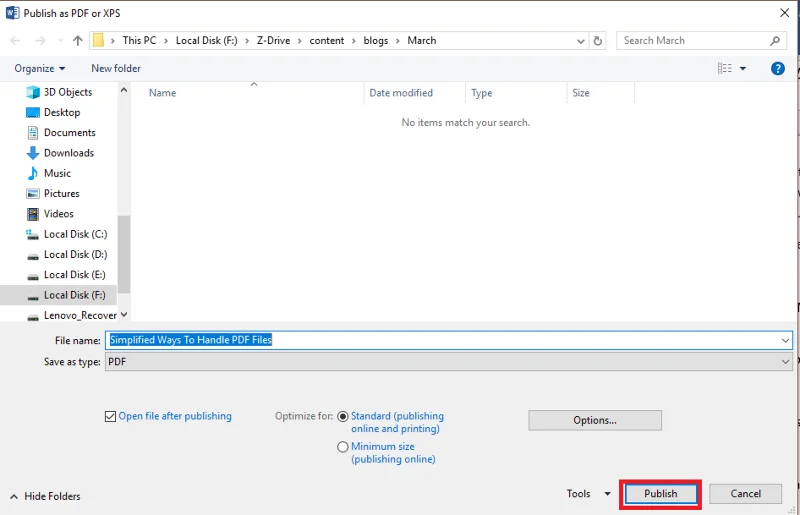
Task: Click the refresh icon beside address bar
Action: tap(598, 41)
